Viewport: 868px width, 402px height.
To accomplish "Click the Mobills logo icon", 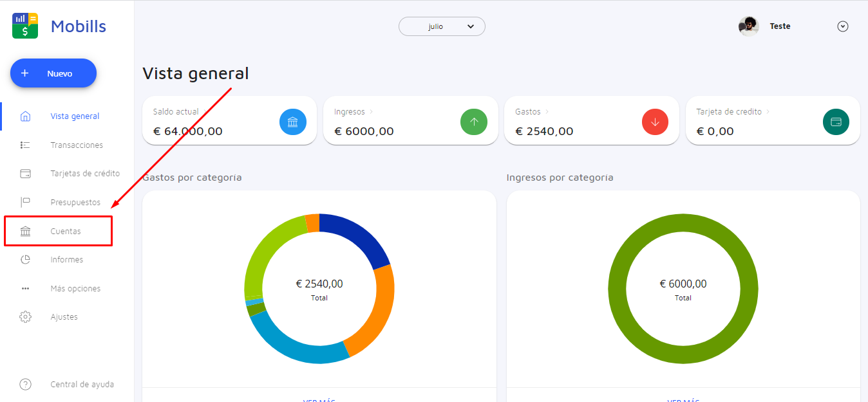I will pyautogui.click(x=25, y=26).
